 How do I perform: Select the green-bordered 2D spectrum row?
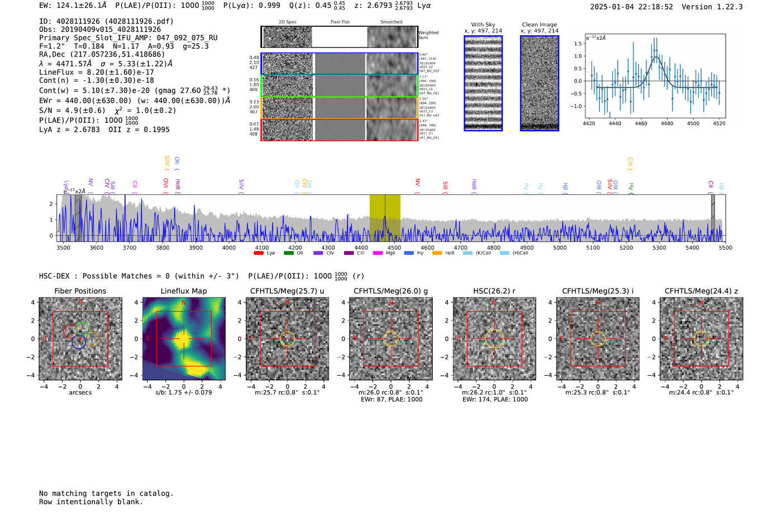(340, 86)
